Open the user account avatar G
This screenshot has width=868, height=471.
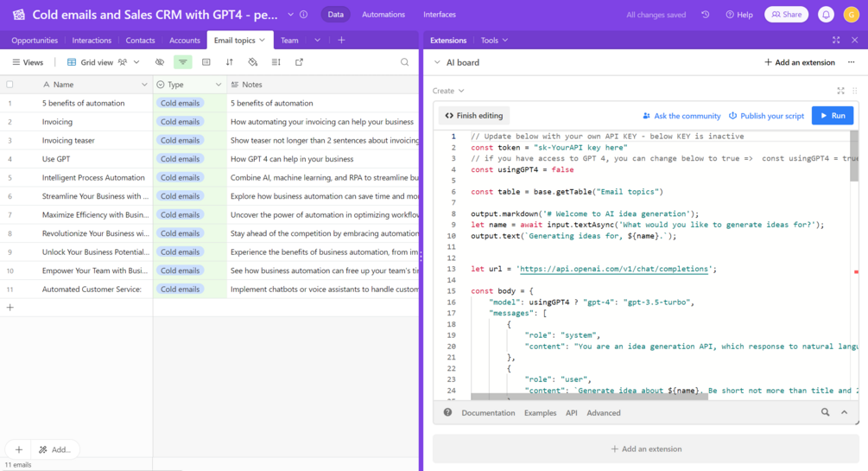[x=851, y=15]
